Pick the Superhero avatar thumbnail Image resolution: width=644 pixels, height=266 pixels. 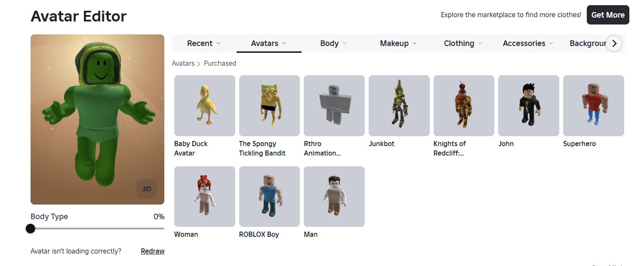(594, 106)
